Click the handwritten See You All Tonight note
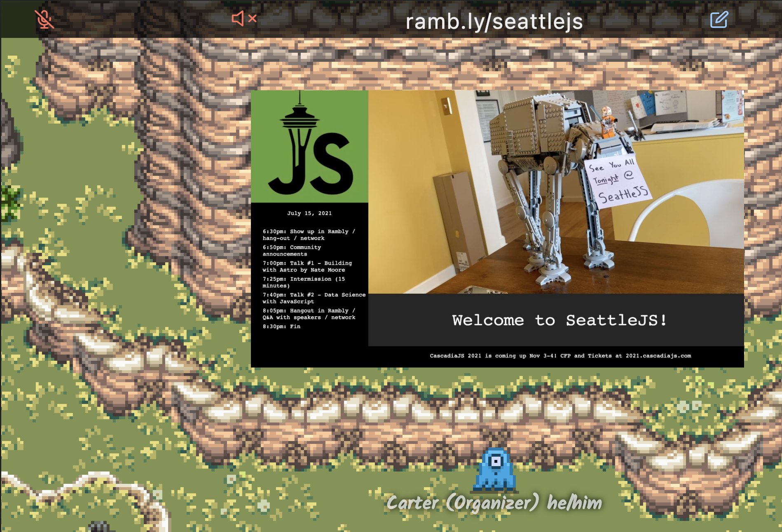Screen dimensions: 782x532 point(618,182)
